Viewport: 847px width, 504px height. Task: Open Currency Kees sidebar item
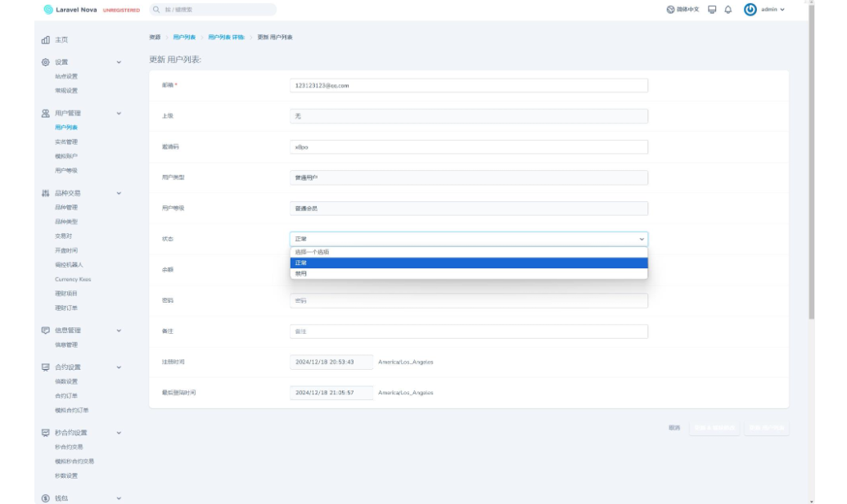tap(73, 279)
